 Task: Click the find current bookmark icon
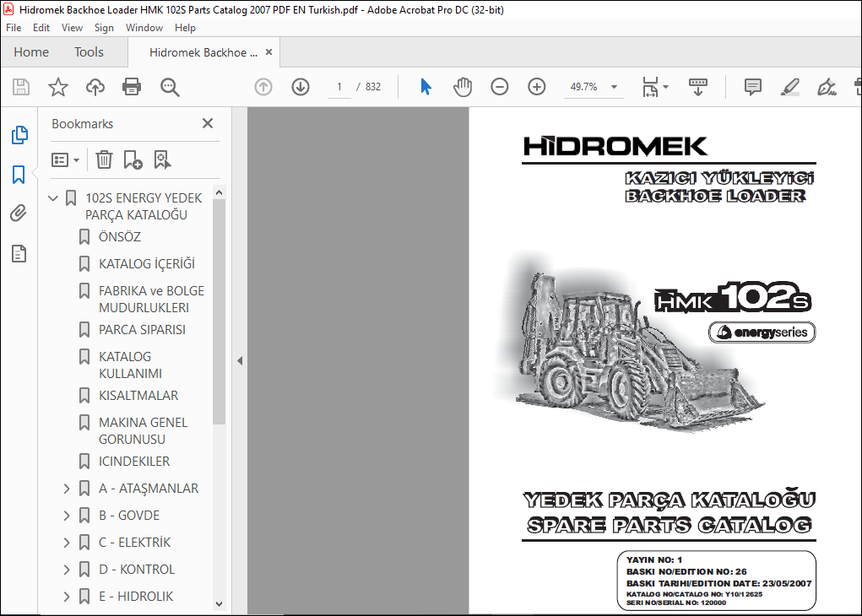pyautogui.click(x=162, y=160)
